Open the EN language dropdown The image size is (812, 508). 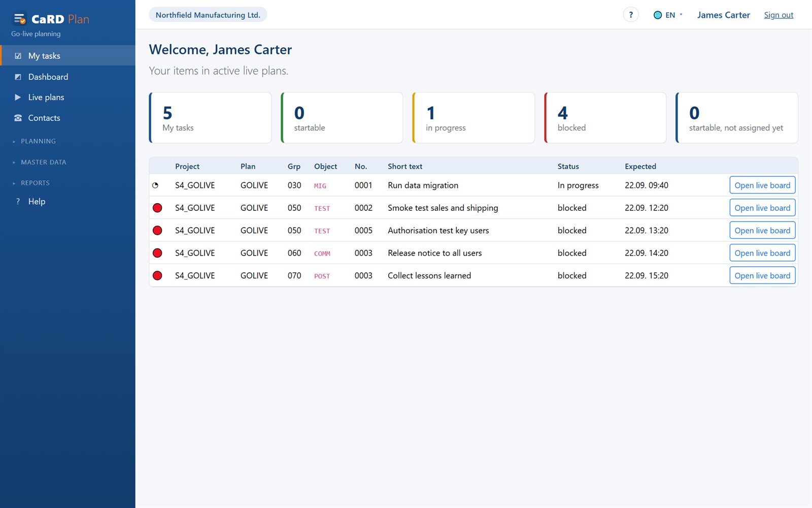(668, 15)
